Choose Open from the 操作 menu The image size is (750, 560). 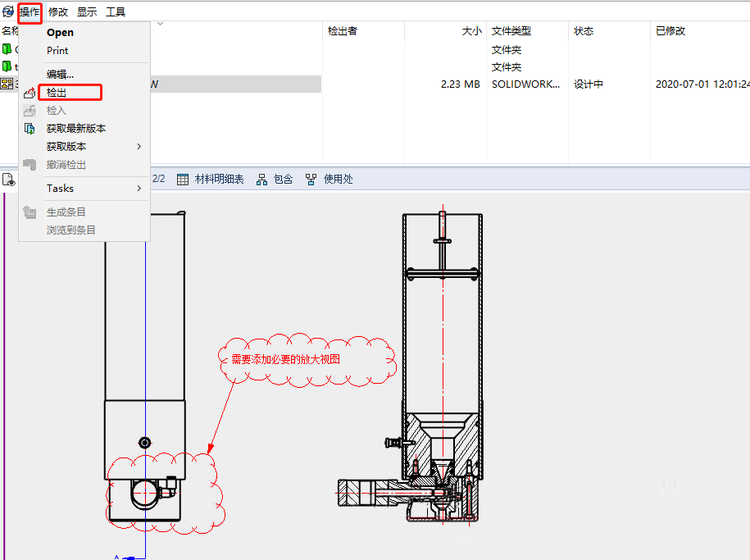60,33
